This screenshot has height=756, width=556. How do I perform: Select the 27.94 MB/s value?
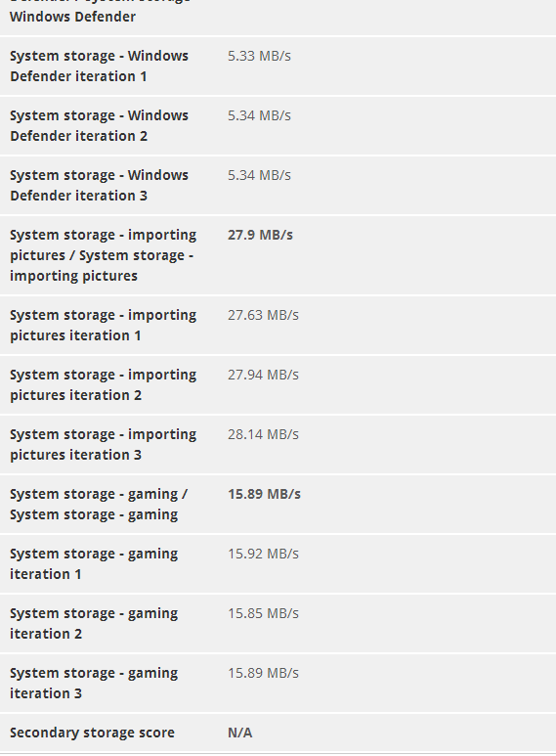(263, 375)
